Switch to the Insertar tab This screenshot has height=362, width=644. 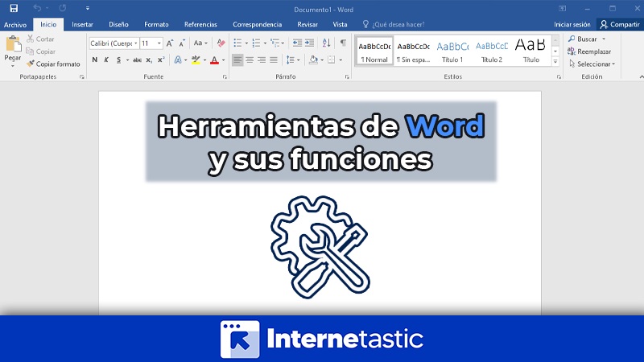pyautogui.click(x=82, y=25)
